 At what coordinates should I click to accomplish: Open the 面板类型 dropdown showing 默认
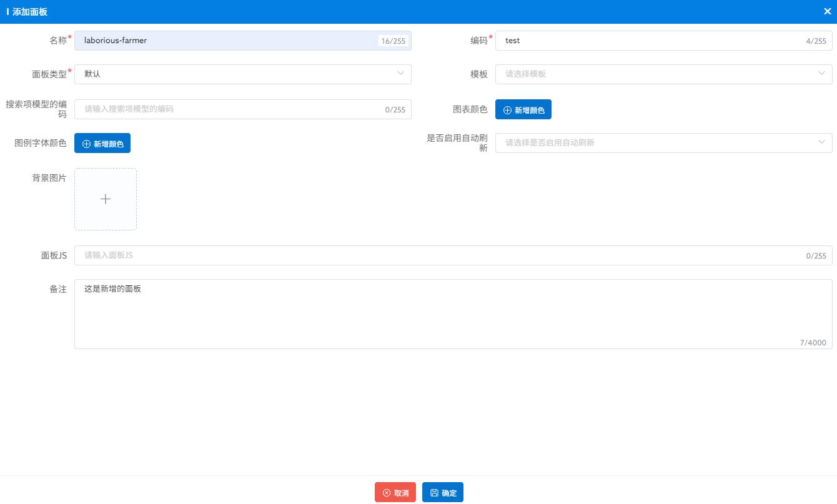[x=242, y=74]
